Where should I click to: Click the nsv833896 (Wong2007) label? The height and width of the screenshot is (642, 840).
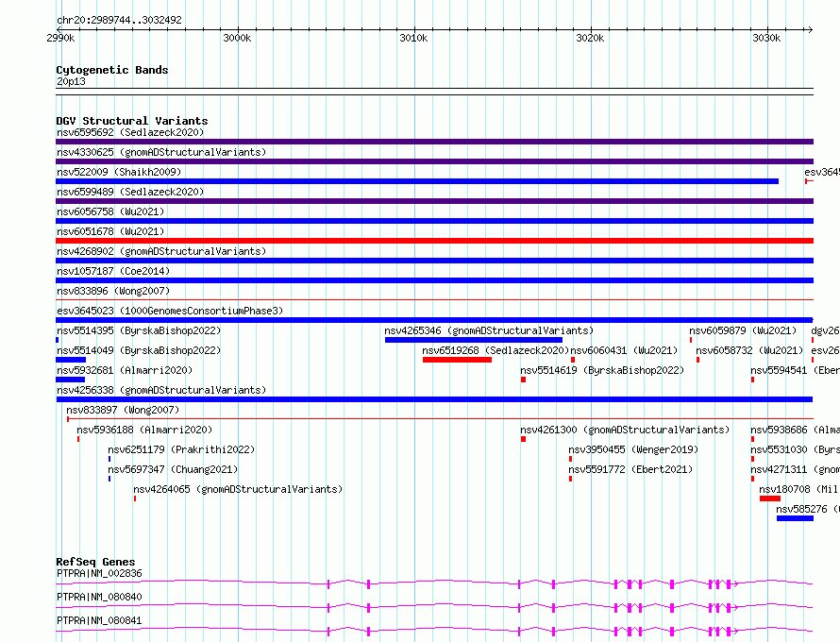tap(113, 291)
